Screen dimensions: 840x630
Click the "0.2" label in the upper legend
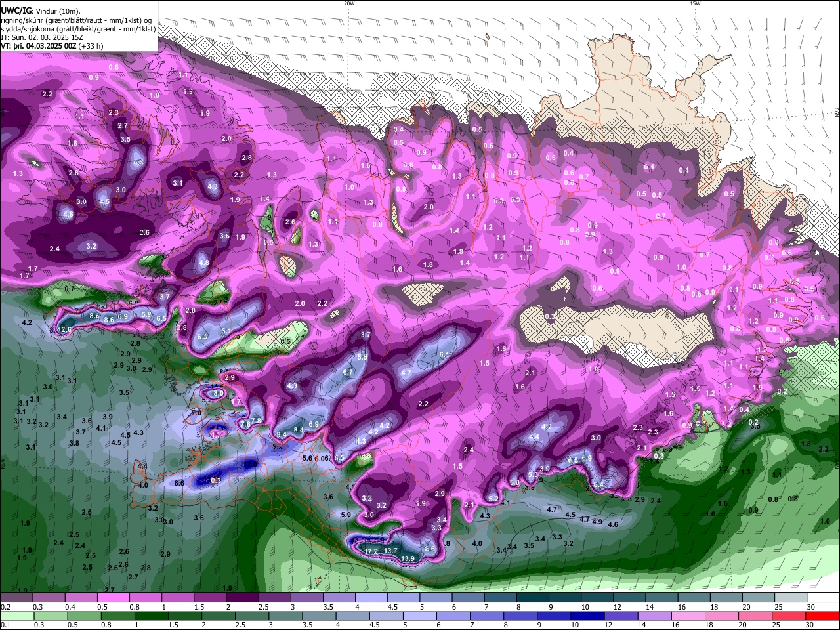[x=5, y=607]
